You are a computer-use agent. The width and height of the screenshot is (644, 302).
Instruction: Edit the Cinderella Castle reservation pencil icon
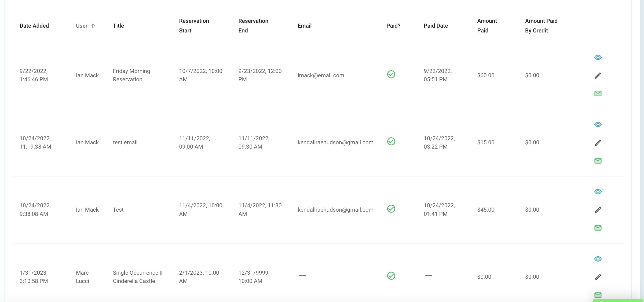(598, 277)
